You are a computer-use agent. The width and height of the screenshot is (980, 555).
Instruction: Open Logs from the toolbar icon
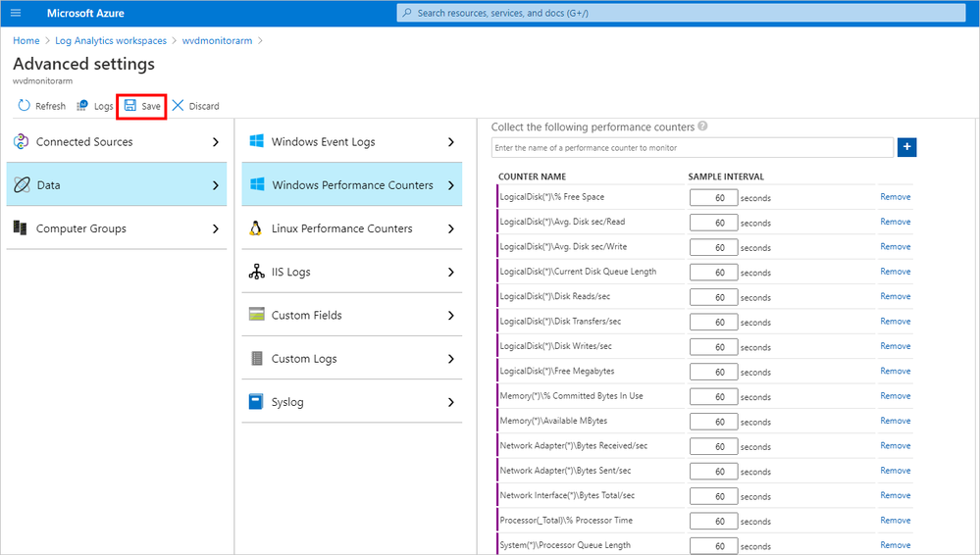pyautogui.click(x=81, y=106)
